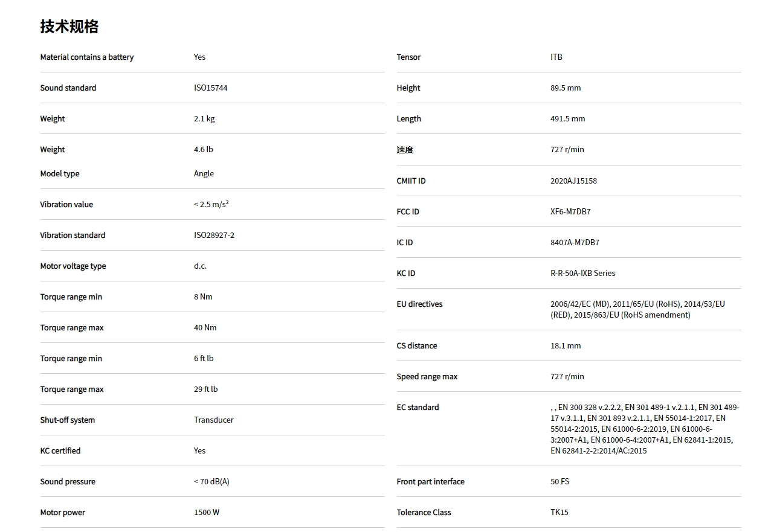This screenshot has width=774, height=532.
Task: Select the Tolerance Class TK15 value
Action: pyautogui.click(x=559, y=513)
